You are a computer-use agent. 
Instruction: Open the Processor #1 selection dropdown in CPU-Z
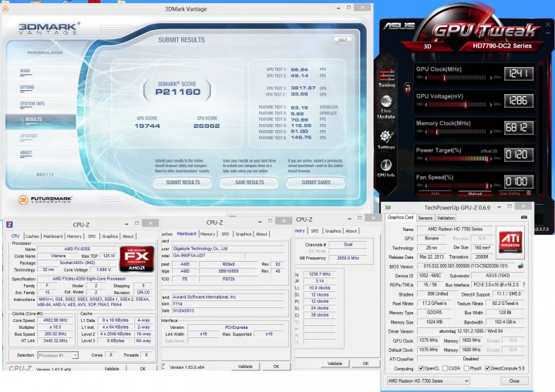click(x=58, y=355)
